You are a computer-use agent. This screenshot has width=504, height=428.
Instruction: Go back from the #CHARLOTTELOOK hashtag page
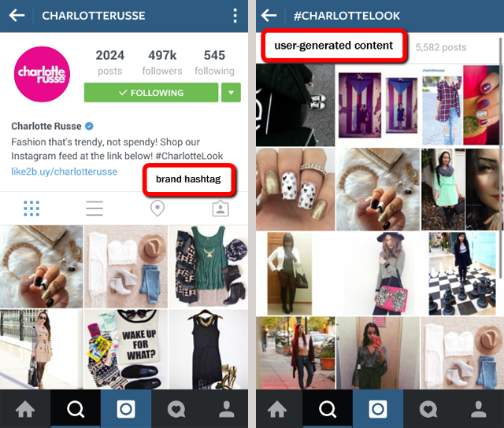coord(269,16)
